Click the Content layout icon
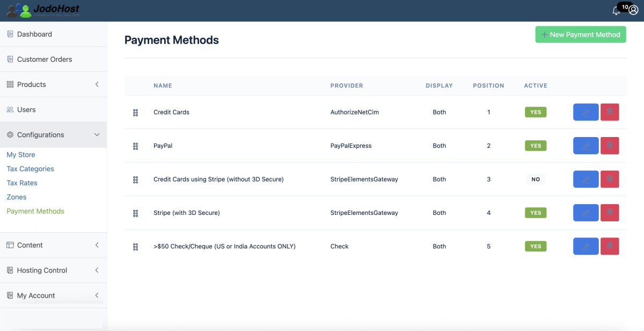 [x=10, y=245]
